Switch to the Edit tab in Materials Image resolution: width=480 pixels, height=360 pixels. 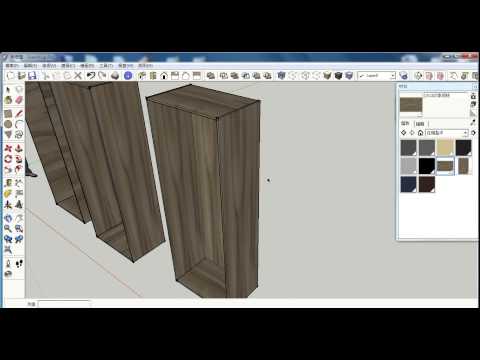[x=420, y=124]
